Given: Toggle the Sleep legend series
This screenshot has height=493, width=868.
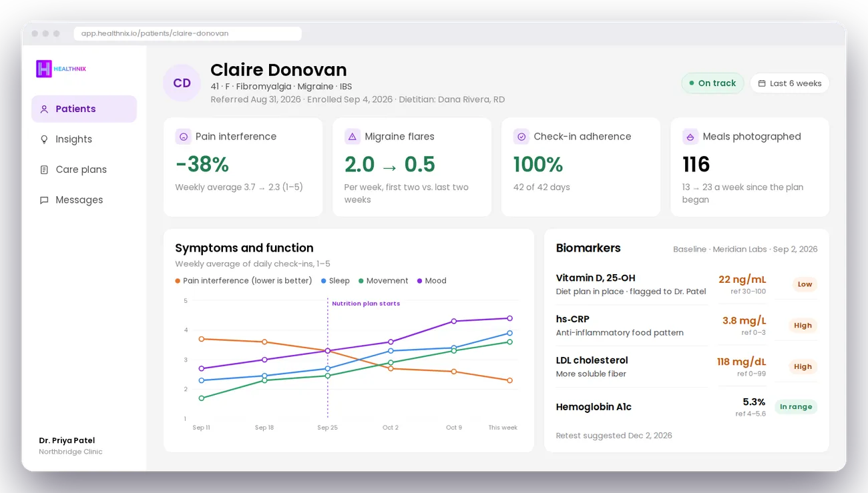Looking at the screenshot, I should pyautogui.click(x=335, y=281).
